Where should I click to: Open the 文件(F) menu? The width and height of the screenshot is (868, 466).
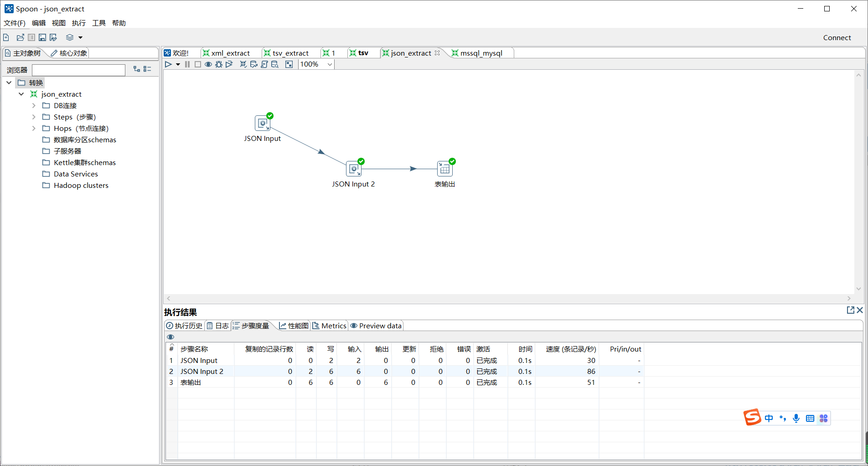15,23
